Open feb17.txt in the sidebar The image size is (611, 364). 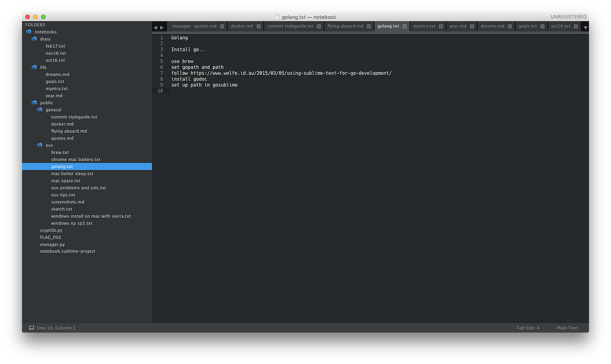tap(55, 46)
